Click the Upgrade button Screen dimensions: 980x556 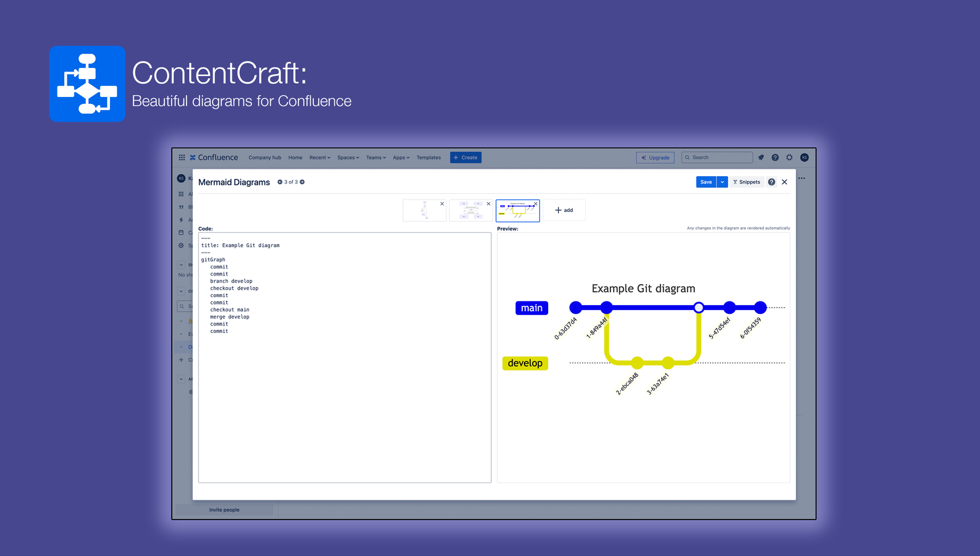click(655, 158)
